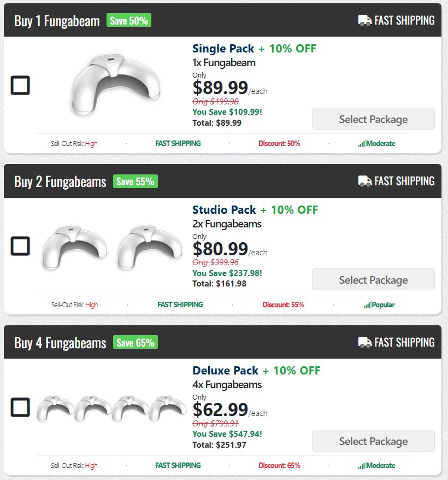Click the green Save 50% badge

coord(129,21)
